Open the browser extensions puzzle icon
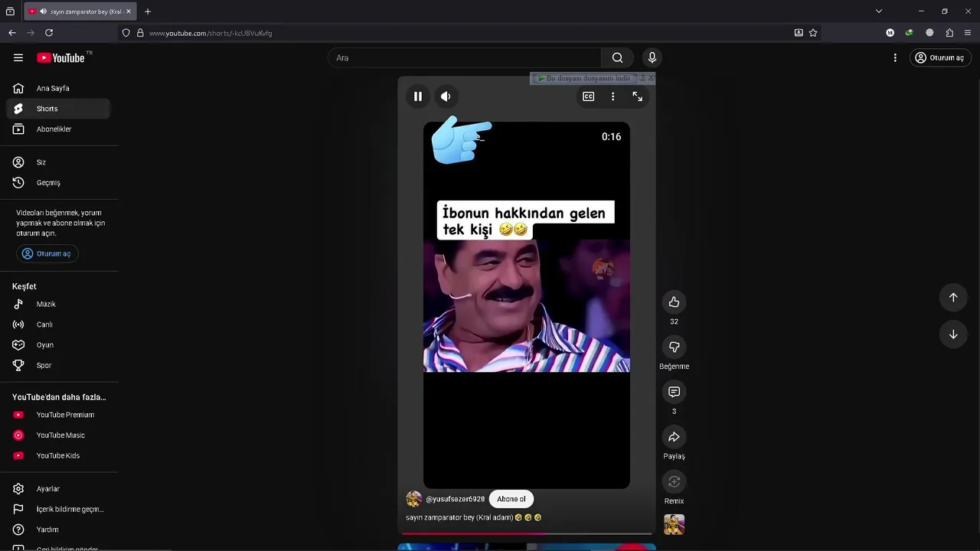 [949, 33]
